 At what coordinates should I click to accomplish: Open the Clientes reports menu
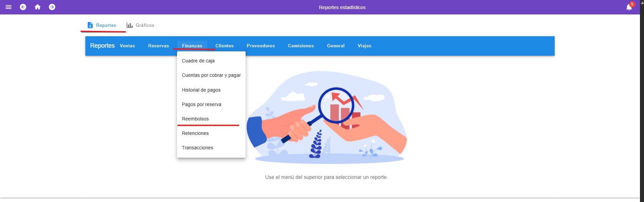[x=224, y=46]
